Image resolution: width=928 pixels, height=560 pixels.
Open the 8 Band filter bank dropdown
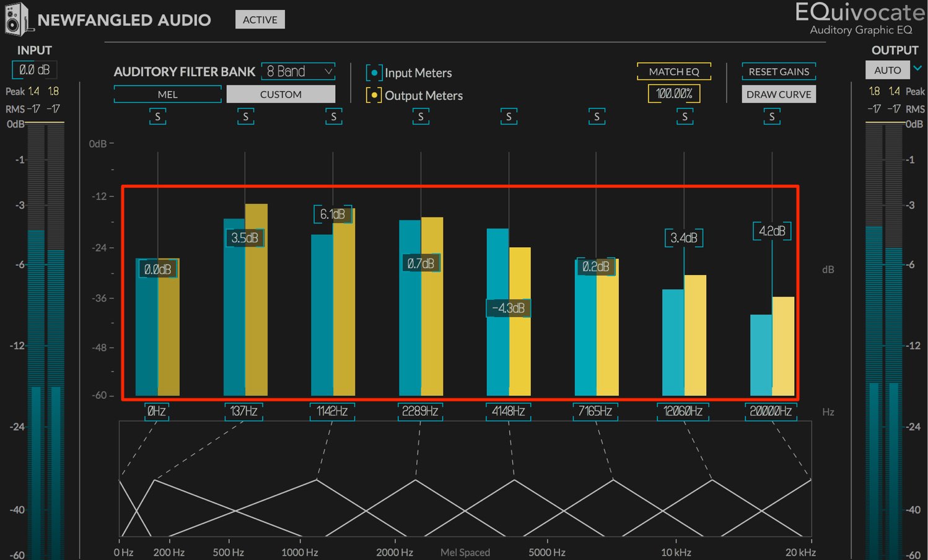pyautogui.click(x=299, y=71)
